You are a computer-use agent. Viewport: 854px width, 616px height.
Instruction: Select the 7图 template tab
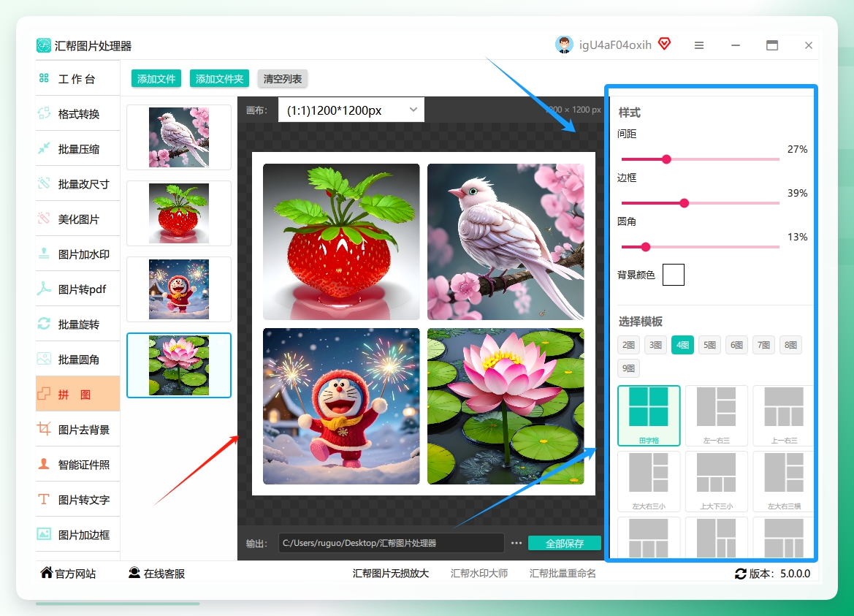(763, 345)
